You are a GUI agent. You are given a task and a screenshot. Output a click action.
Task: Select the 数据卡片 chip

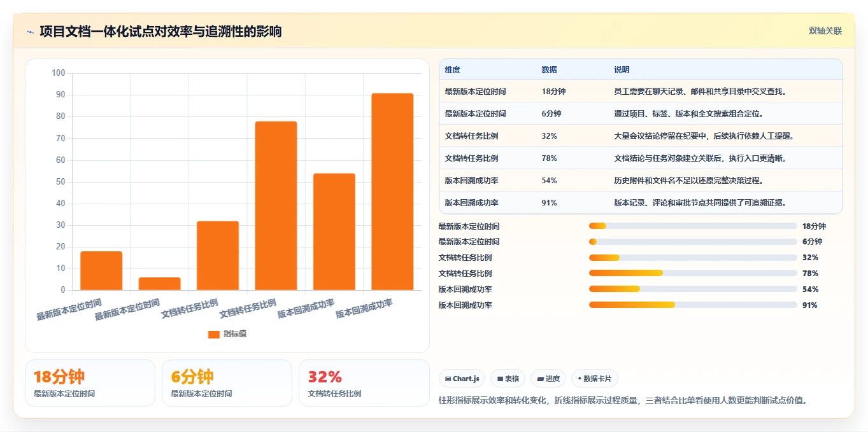click(x=594, y=379)
